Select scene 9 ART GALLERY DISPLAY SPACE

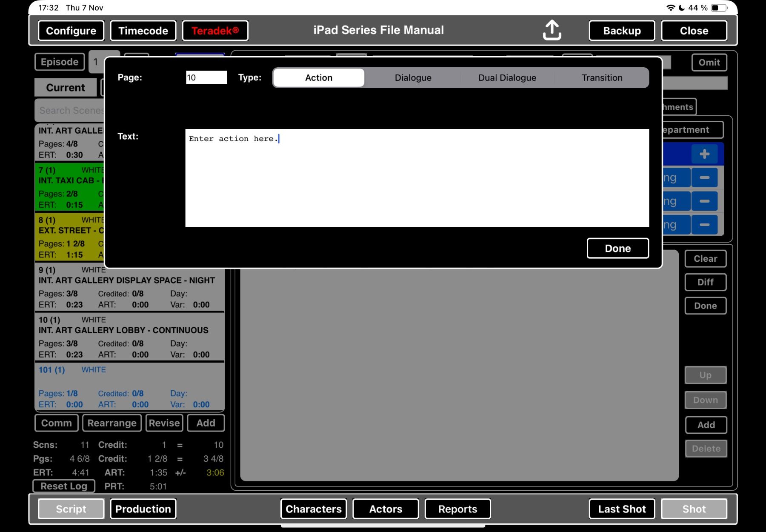[129, 287]
